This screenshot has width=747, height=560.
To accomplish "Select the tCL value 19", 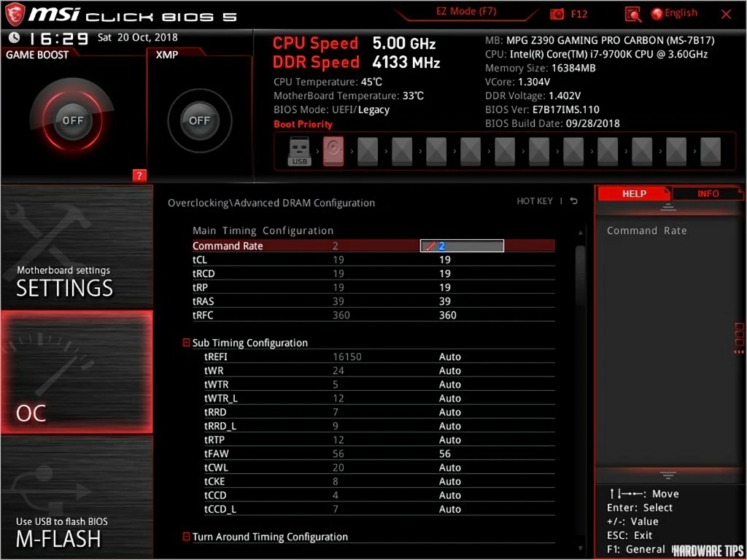I will 445,260.
